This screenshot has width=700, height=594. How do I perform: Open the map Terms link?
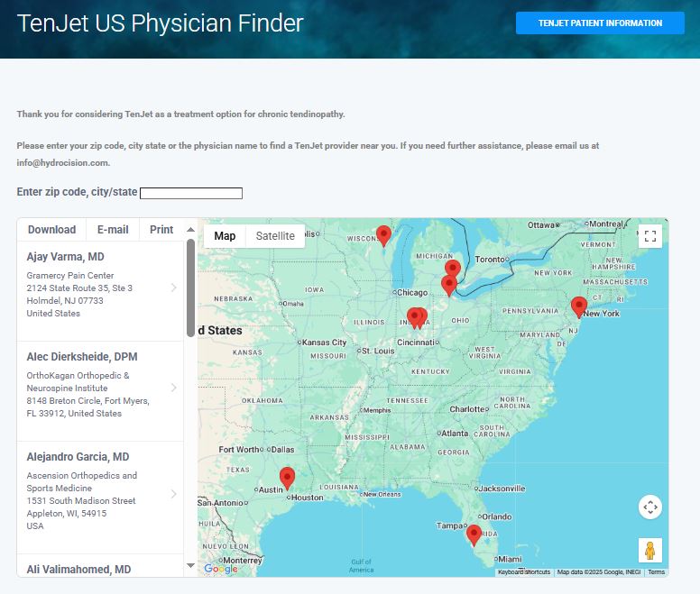(x=657, y=572)
